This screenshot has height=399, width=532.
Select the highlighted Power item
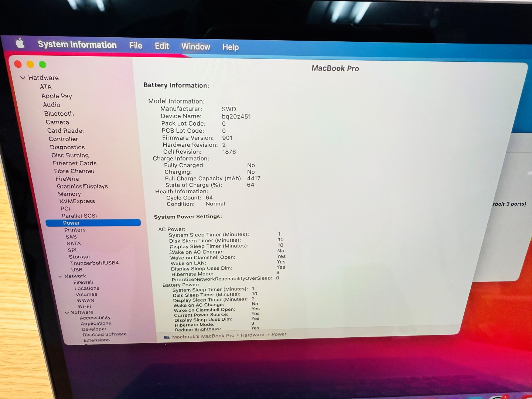(93, 223)
